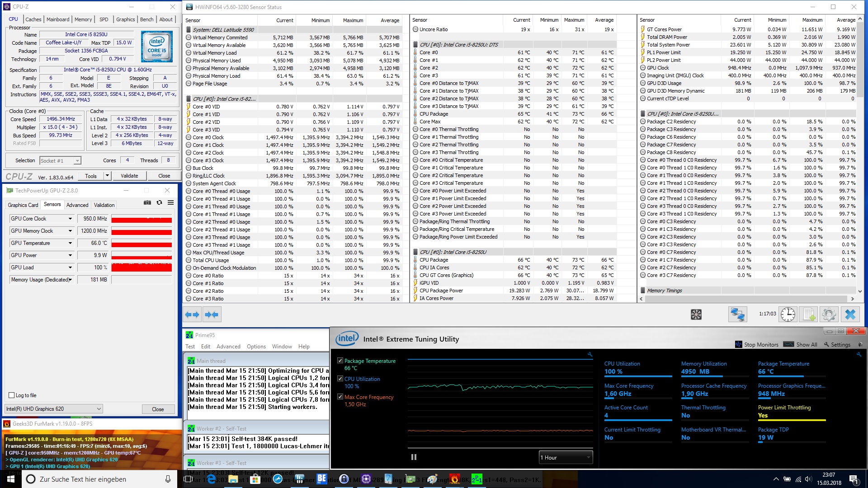Click HWiNFO right pane horizontal scrollbar
The height and width of the screenshot is (488, 868).
(747, 299)
